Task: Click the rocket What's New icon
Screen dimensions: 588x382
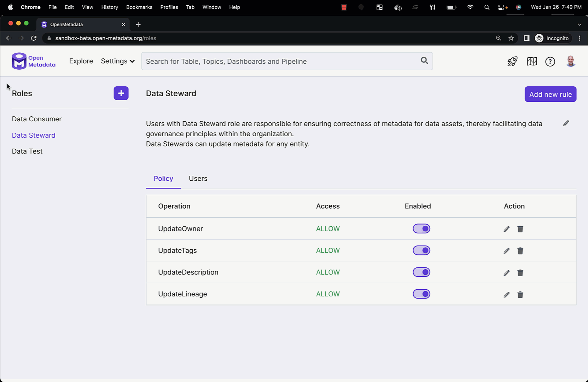Action: click(512, 62)
